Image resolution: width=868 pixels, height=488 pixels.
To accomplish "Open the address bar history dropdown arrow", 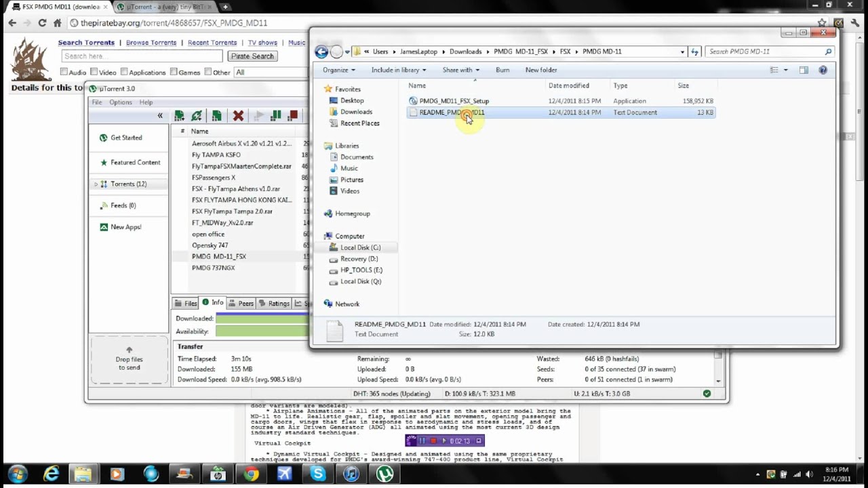I will click(682, 52).
